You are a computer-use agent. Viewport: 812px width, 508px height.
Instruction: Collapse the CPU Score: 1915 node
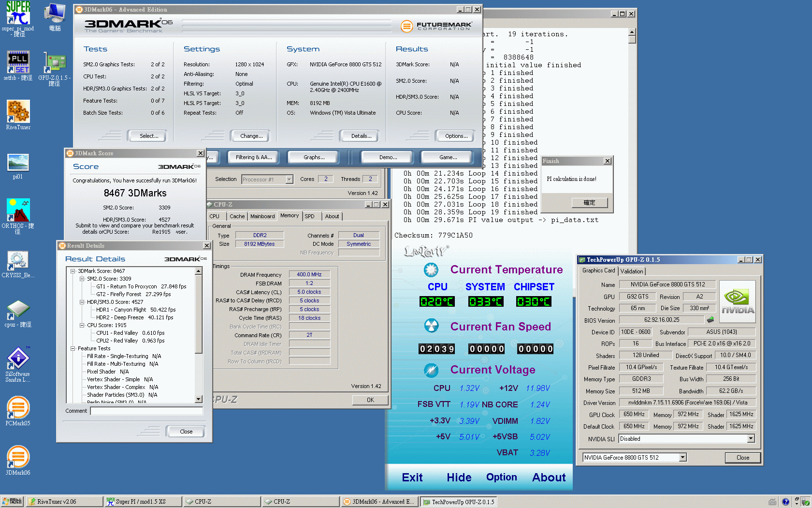(82, 325)
